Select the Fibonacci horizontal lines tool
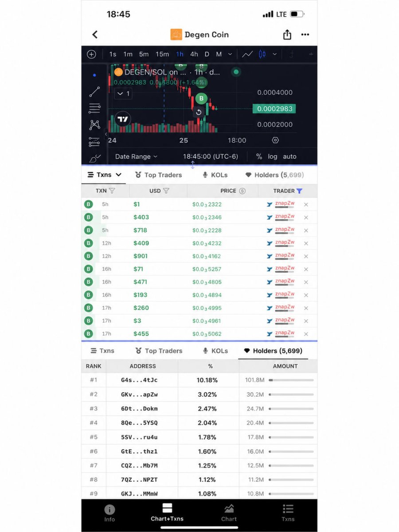The width and height of the screenshot is (399, 532). coord(94,108)
